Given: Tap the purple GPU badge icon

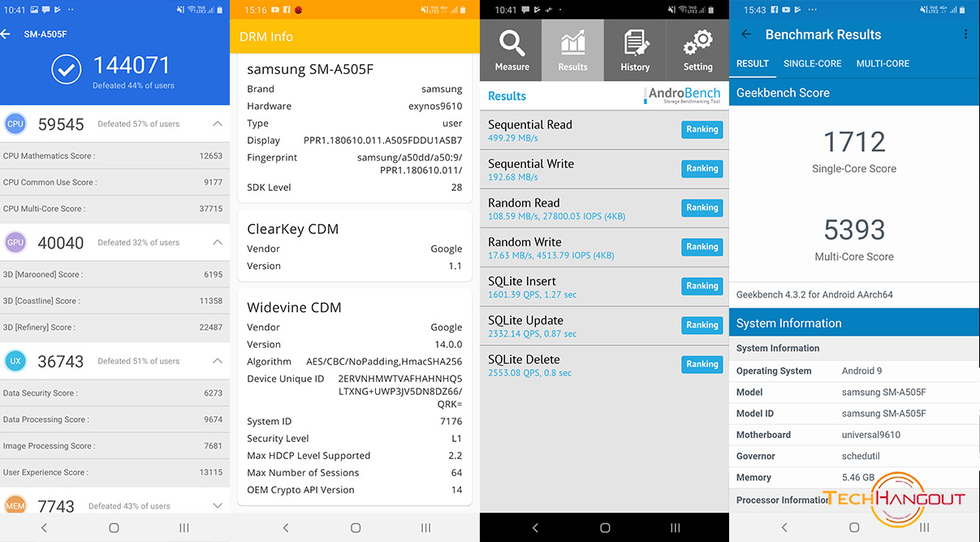Looking at the screenshot, I should 15,242.
